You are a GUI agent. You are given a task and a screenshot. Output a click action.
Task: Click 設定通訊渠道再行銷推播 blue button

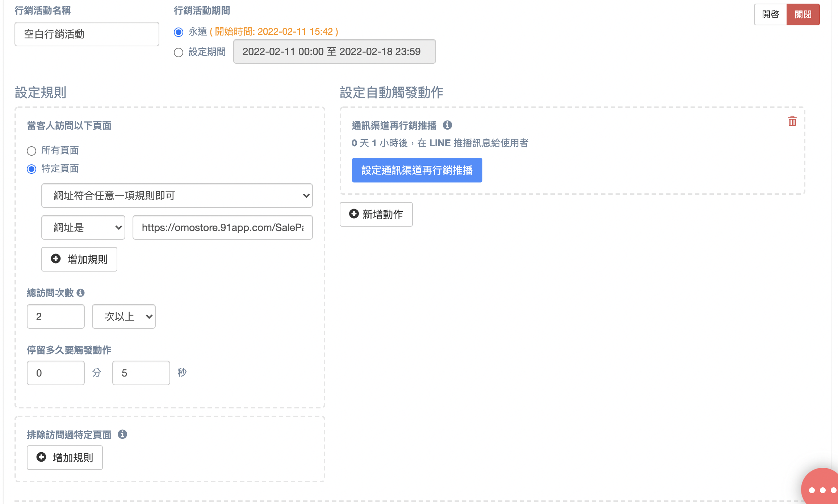tap(417, 170)
